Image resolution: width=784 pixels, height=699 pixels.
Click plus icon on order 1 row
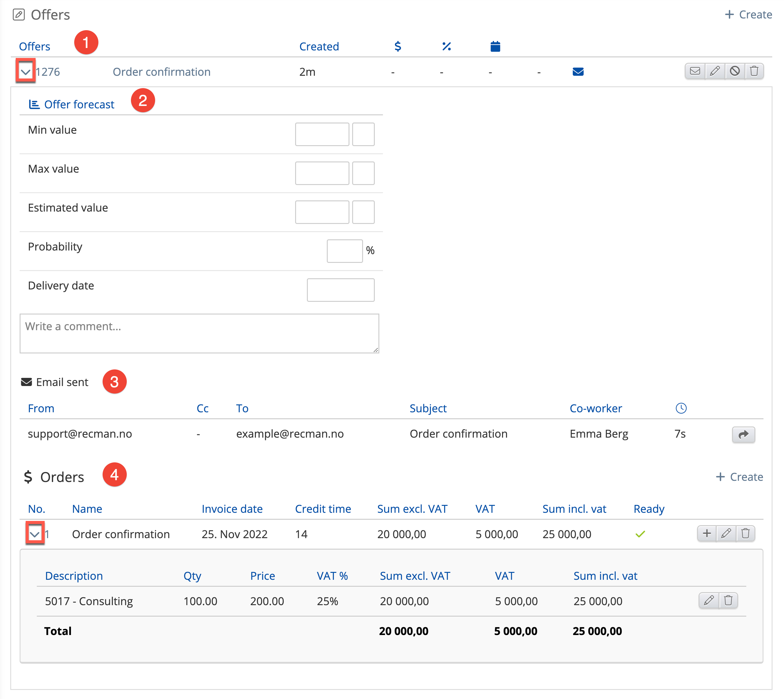tap(706, 534)
